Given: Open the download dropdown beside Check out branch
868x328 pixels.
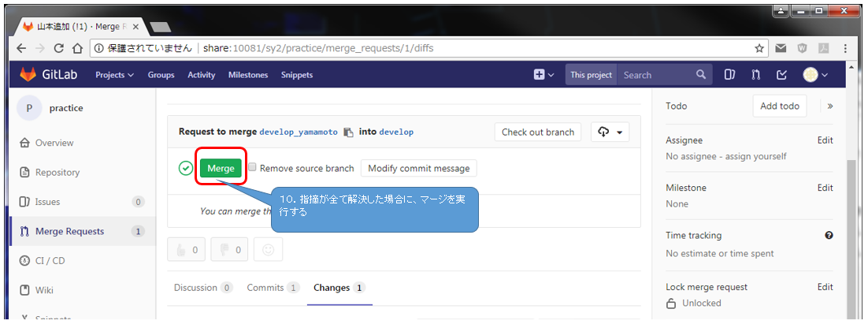Looking at the screenshot, I should coord(610,132).
